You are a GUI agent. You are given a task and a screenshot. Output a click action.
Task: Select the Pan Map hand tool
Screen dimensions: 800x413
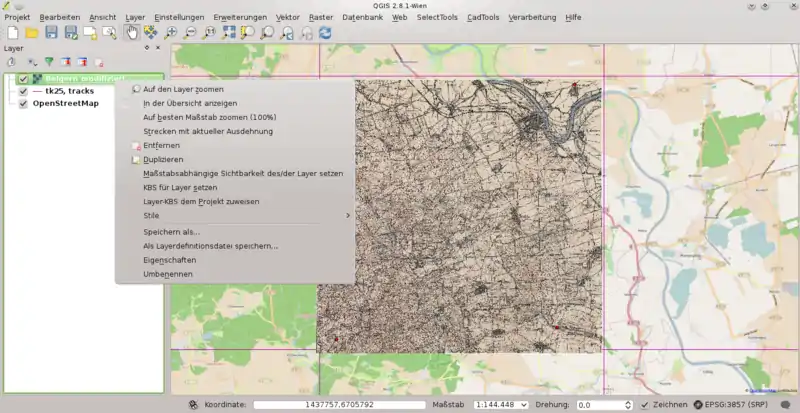131,33
